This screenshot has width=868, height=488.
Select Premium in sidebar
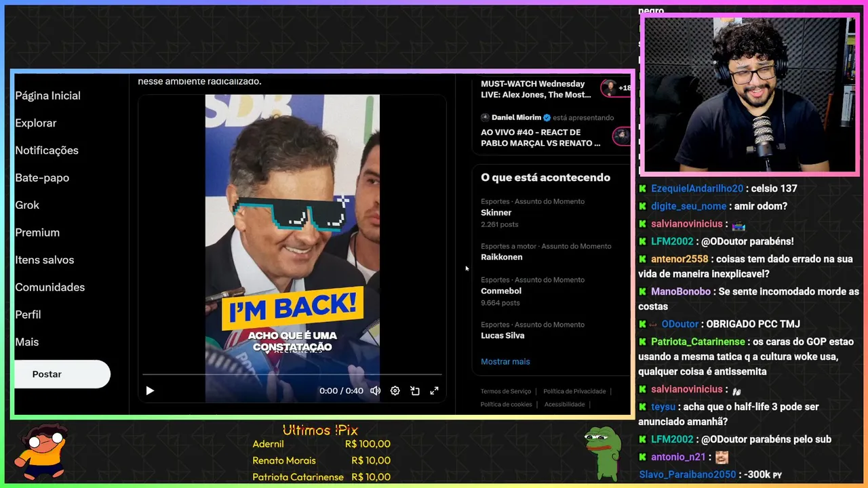(x=37, y=232)
